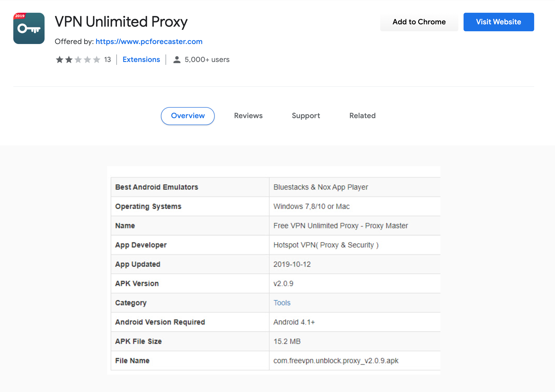
Task: Open the Related tab
Action: pyautogui.click(x=362, y=116)
